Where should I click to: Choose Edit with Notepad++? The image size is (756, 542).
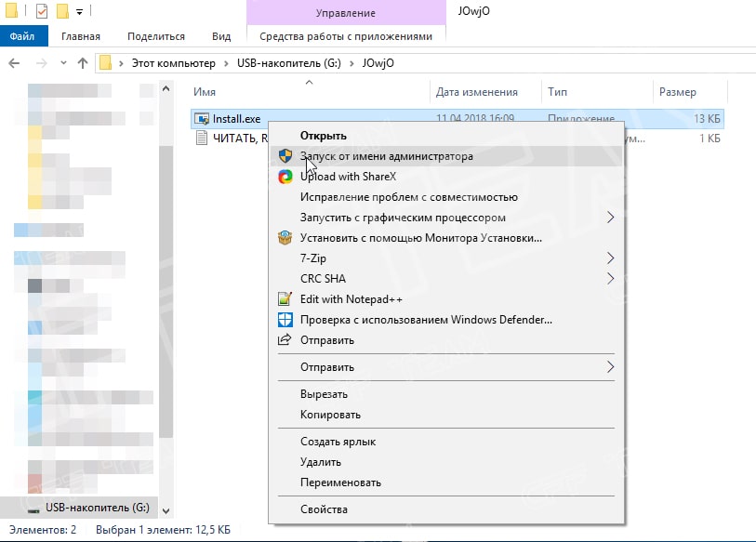pos(446,299)
